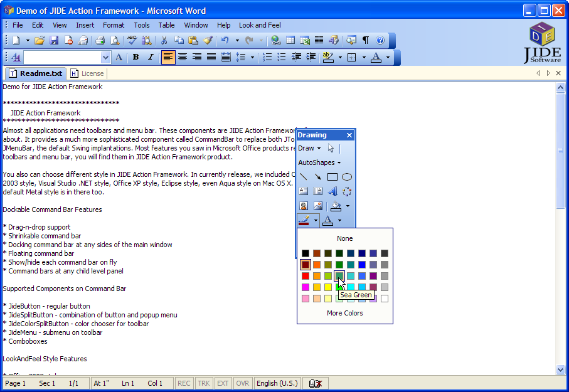Pick the white swatch in the color popup
This screenshot has width=569, height=392.
tap(385, 299)
